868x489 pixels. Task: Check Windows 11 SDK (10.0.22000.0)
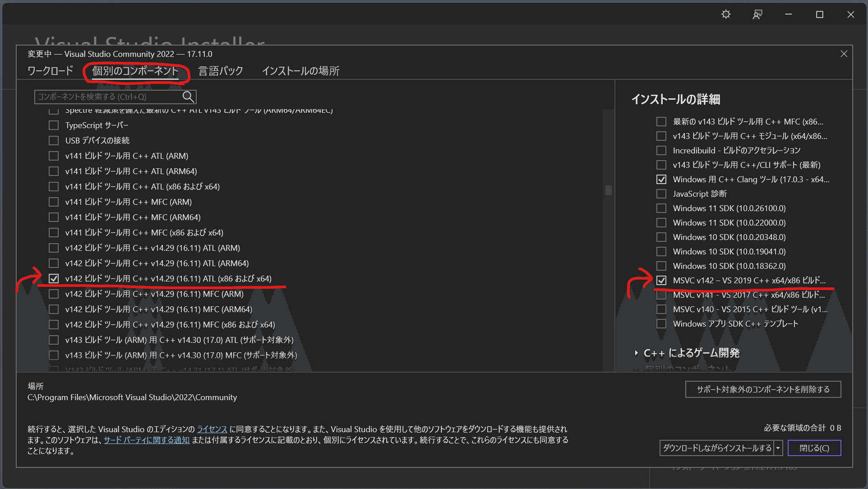[661, 222]
